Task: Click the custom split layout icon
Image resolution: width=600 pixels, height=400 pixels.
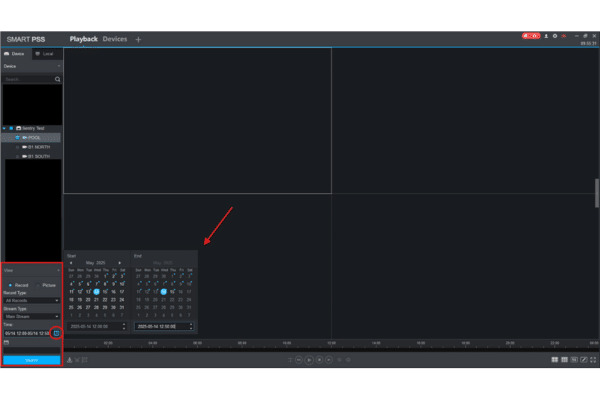Action: pos(574,360)
